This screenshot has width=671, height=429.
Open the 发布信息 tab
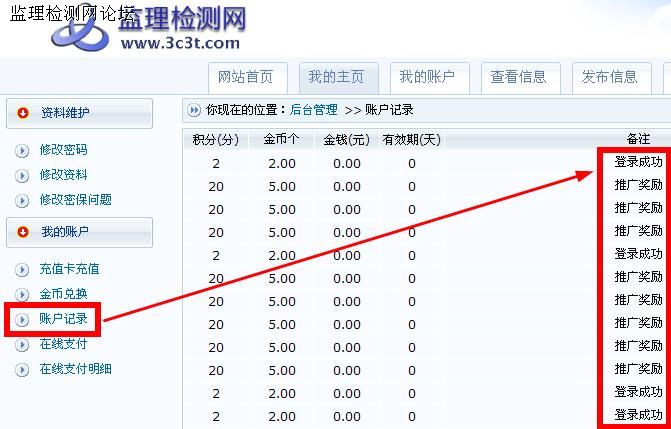point(609,77)
